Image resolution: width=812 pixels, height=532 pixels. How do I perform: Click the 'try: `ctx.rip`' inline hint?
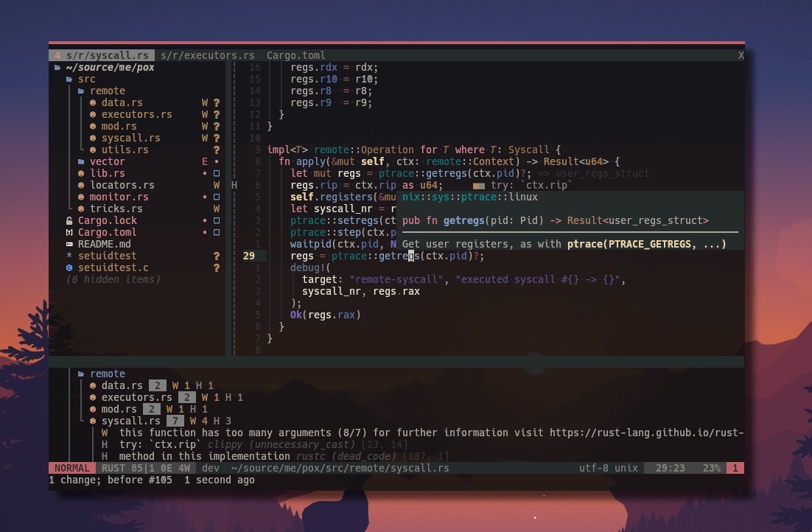tap(531, 186)
